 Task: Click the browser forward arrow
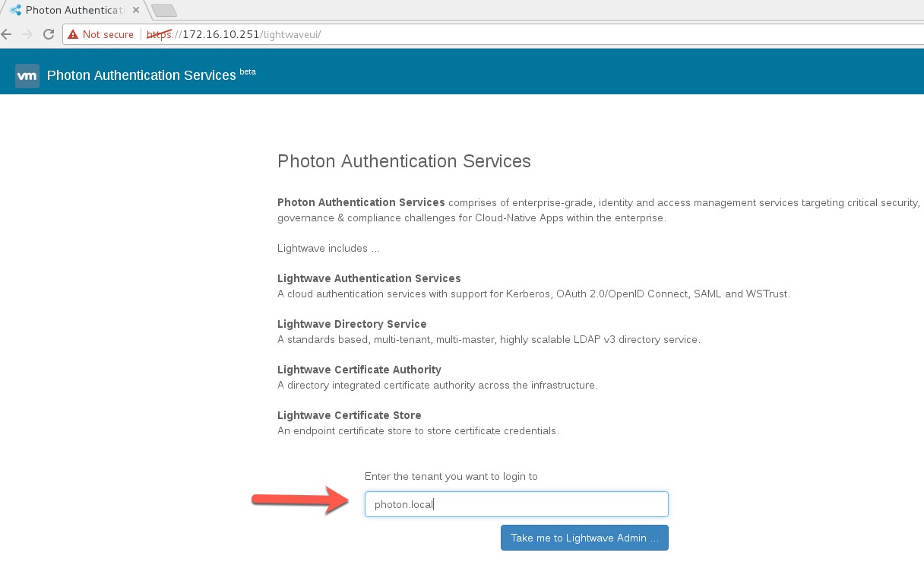coord(27,35)
